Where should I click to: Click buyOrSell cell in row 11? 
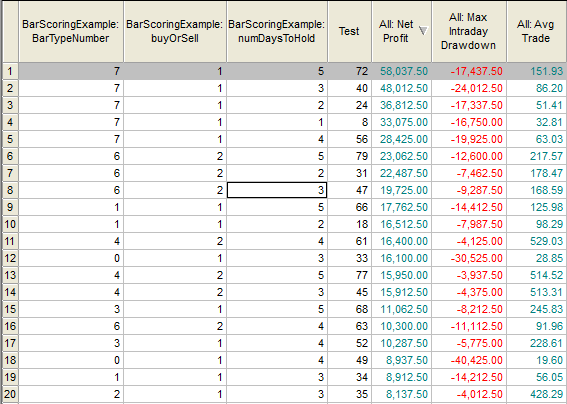(x=175, y=241)
